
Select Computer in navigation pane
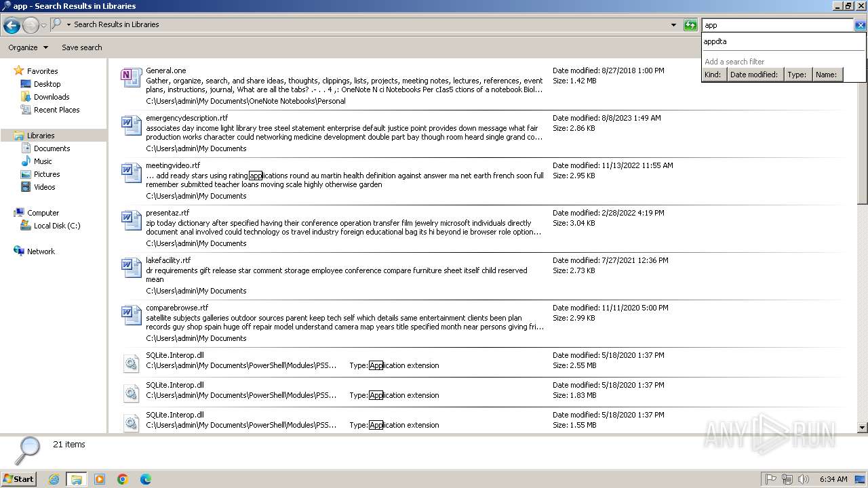(43, 213)
